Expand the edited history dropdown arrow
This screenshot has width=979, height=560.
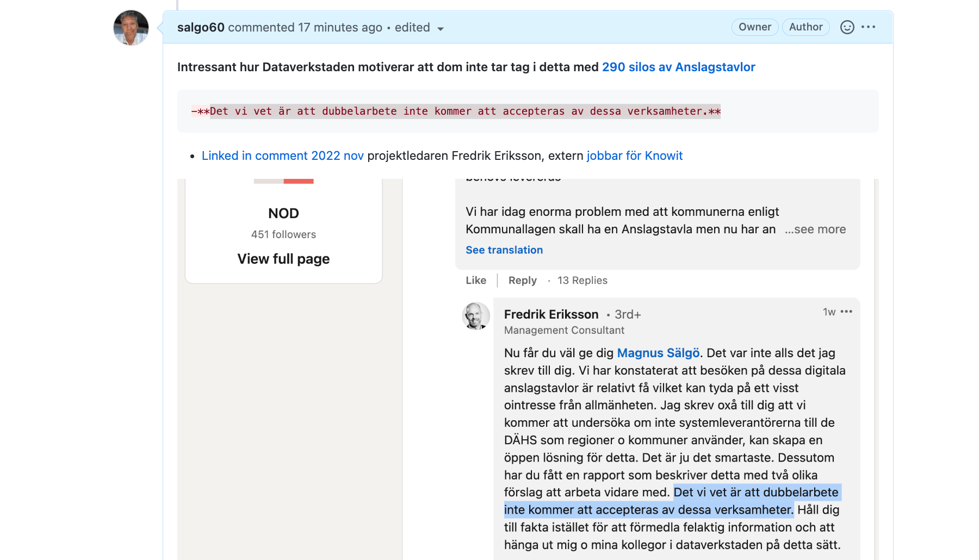(x=441, y=29)
